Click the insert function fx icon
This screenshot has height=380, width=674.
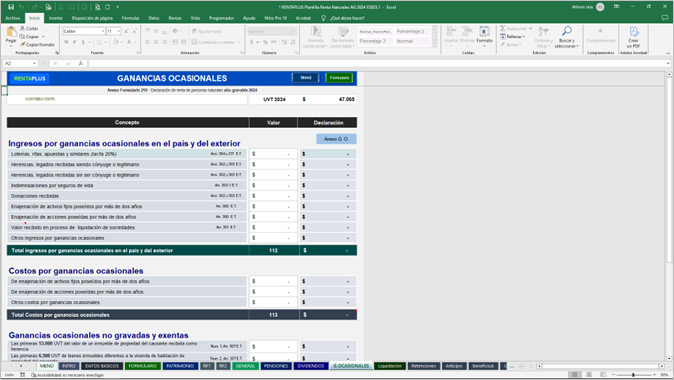[x=80, y=63]
